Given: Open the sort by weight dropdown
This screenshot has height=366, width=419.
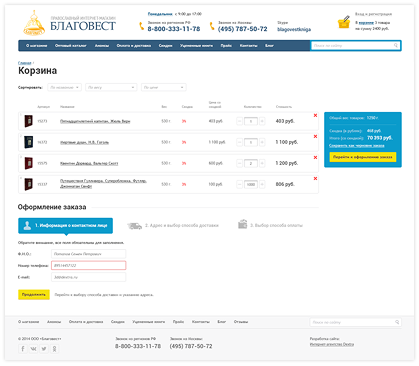Looking at the screenshot, I should tap(111, 87).
